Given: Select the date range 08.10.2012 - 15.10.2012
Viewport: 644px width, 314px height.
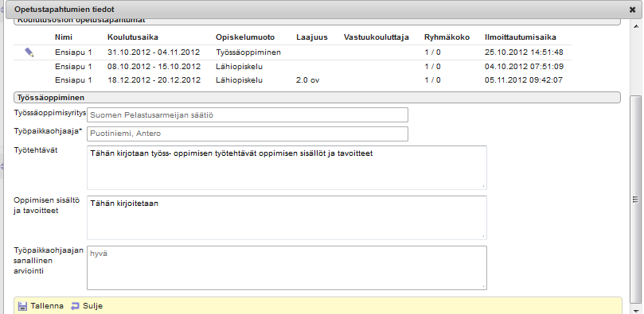Looking at the screenshot, I should (x=154, y=67).
